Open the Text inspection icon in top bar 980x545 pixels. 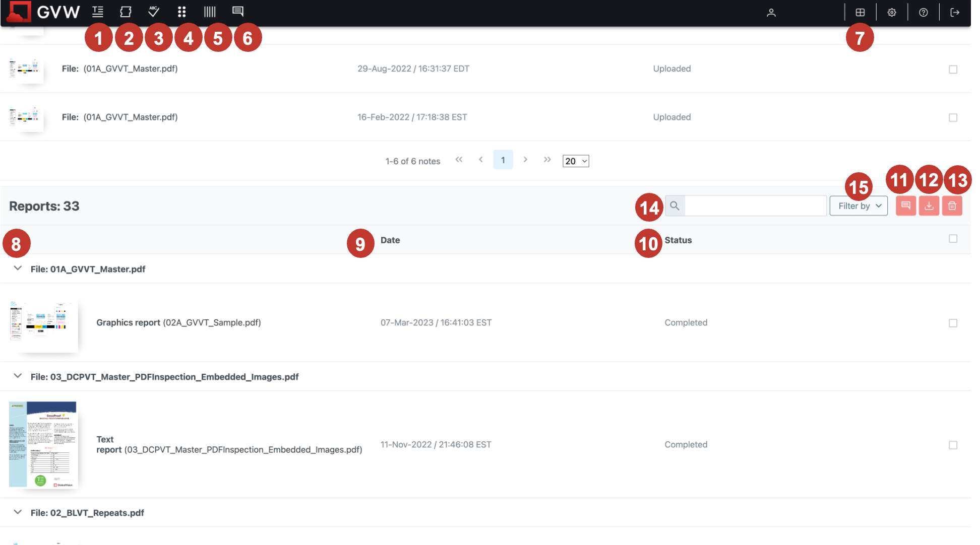(98, 12)
